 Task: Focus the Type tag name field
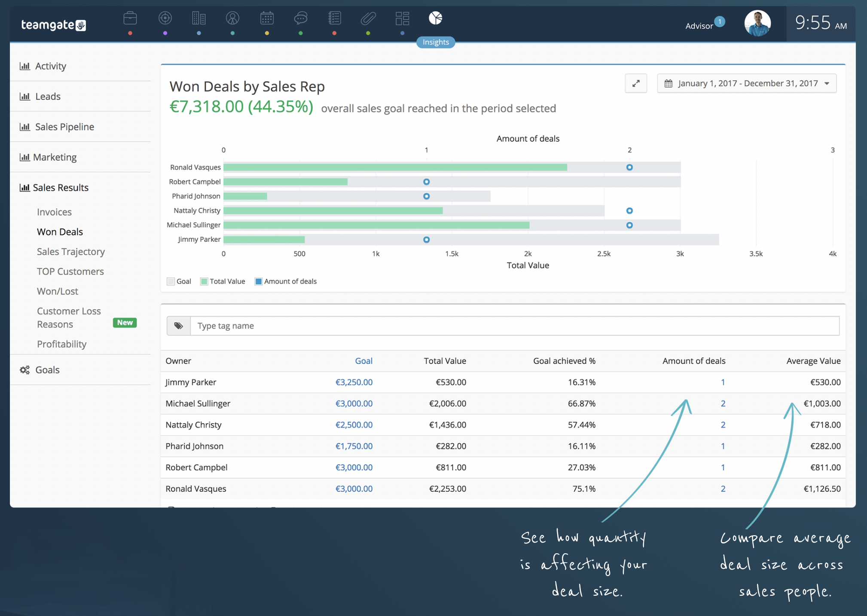coord(515,326)
